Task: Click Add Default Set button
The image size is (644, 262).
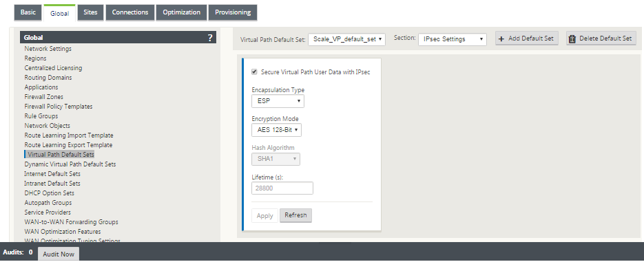Action: point(526,39)
